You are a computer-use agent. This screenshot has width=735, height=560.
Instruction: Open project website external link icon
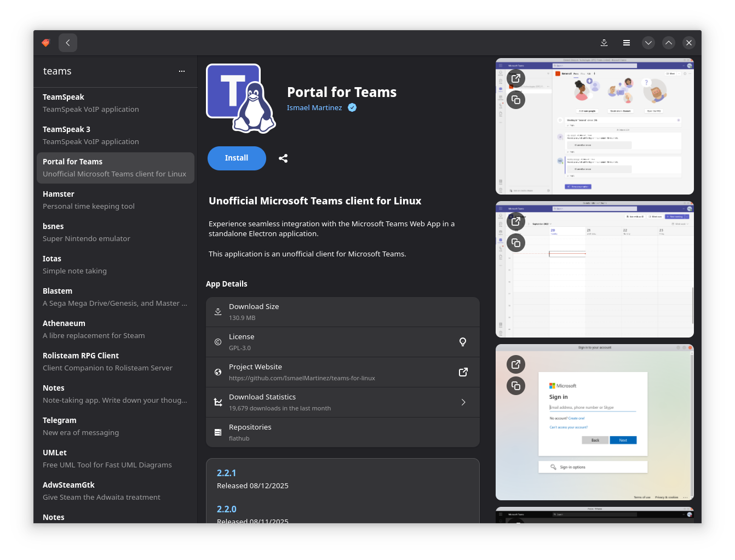(463, 372)
